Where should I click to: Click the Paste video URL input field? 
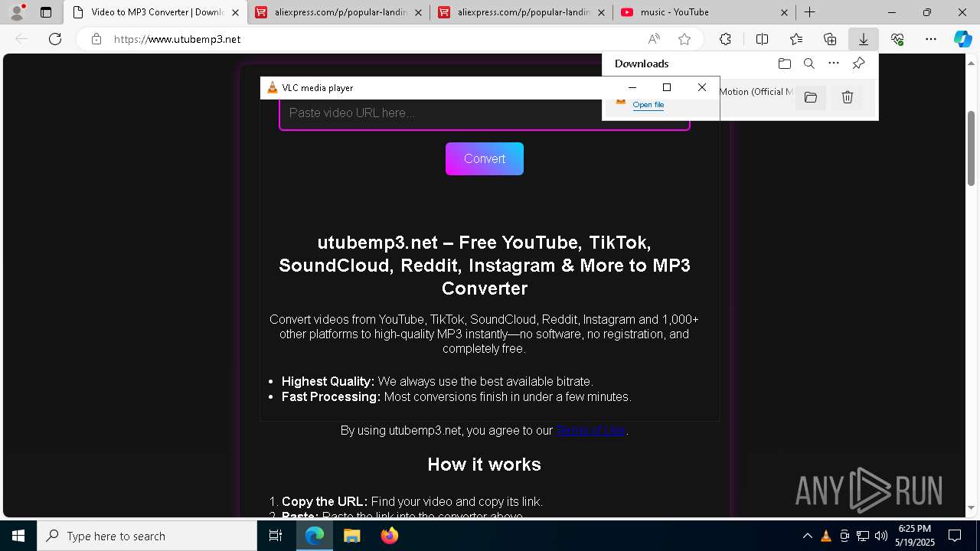[484, 113]
